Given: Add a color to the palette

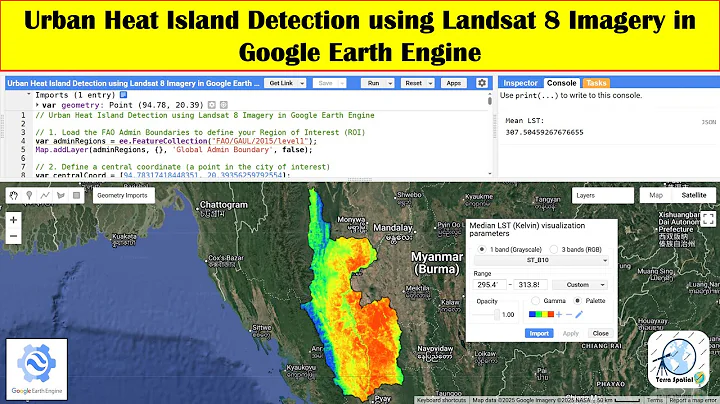Looking at the screenshot, I should pos(559,314).
